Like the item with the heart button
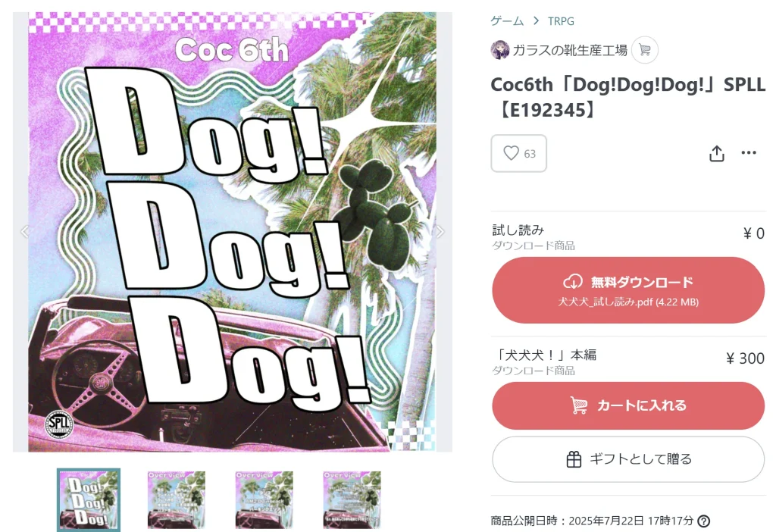The width and height of the screenshot is (776, 532). pos(518,153)
